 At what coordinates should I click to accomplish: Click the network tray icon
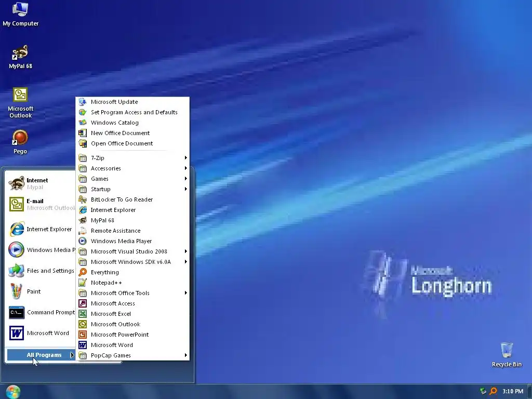point(483,391)
